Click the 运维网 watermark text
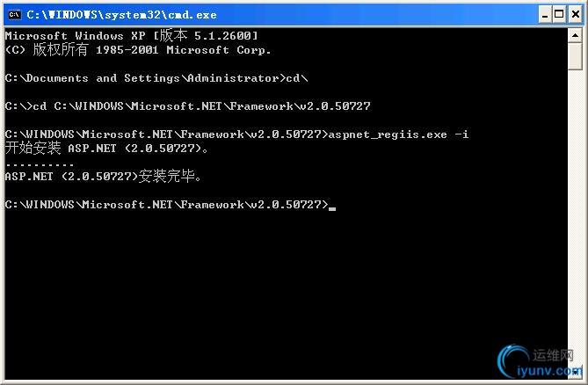588x385 pixels. pos(553,355)
